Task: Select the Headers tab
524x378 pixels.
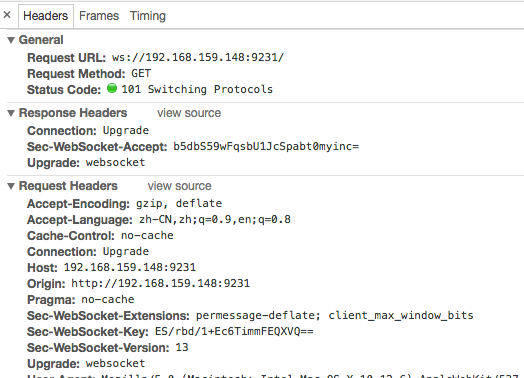Action: [45, 16]
